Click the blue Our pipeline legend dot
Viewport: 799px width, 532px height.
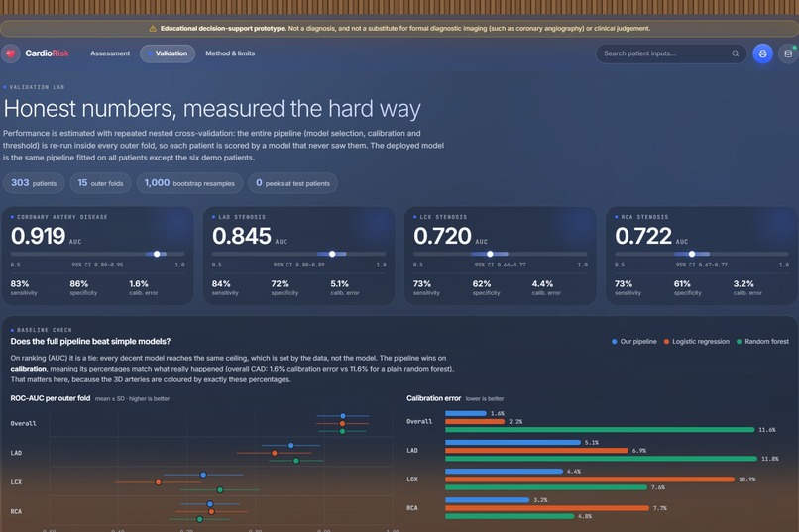[x=614, y=342]
